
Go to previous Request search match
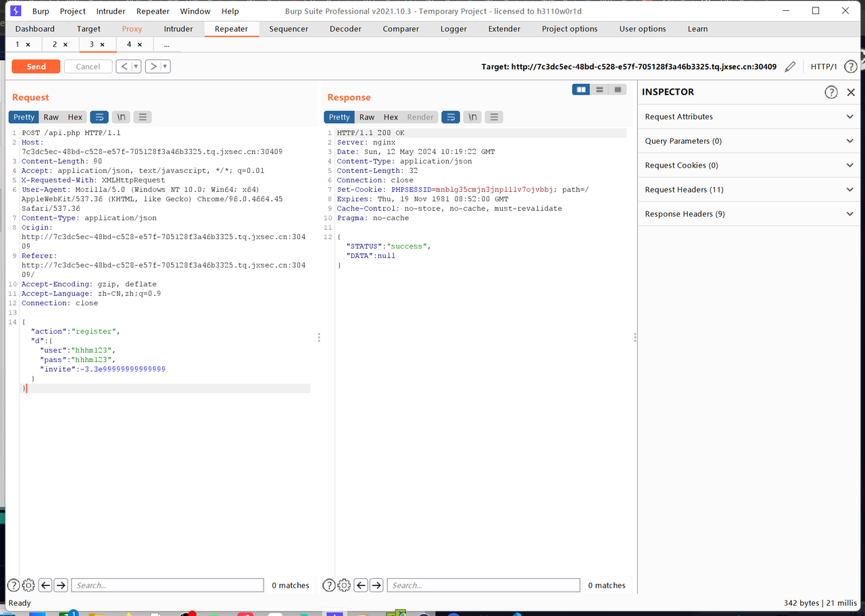tap(45, 585)
